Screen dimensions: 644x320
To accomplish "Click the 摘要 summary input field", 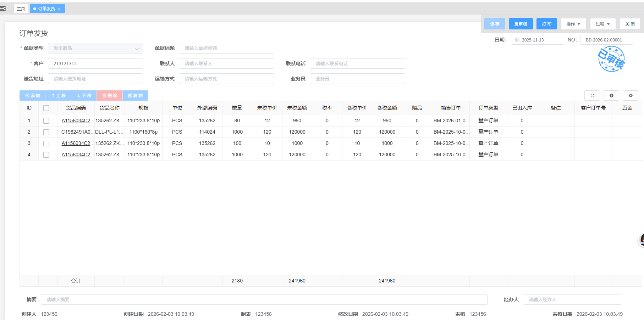I will coord(264,299).
